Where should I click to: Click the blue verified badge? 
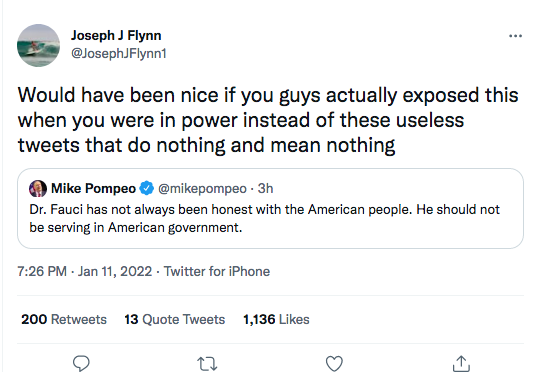[x=147, y=188]
